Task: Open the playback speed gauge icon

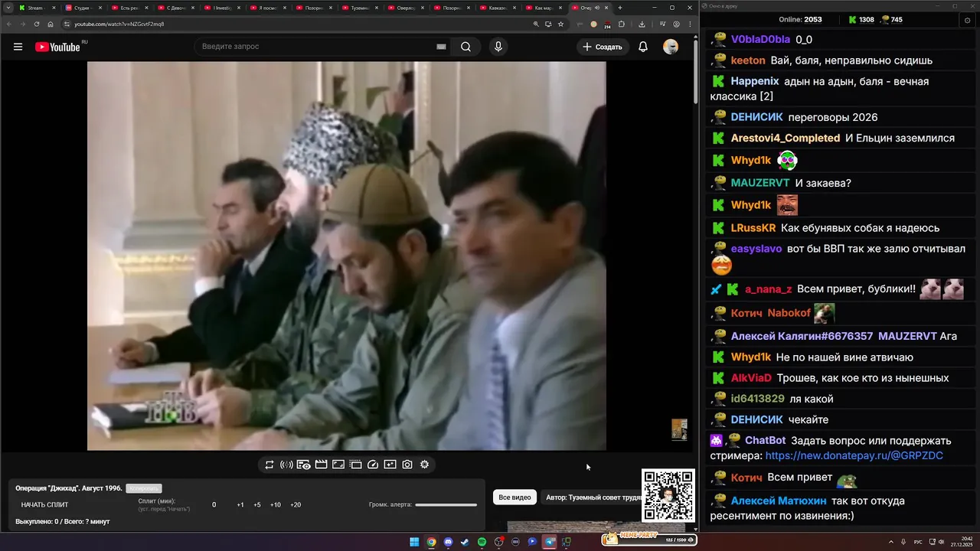Action: (x=373, y=465)
